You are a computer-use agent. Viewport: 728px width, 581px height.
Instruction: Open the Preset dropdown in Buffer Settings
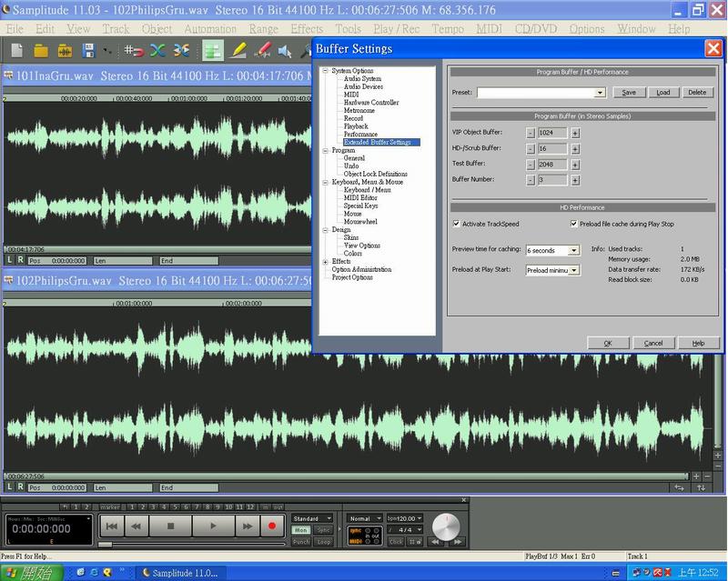click(x=600, y=93)
